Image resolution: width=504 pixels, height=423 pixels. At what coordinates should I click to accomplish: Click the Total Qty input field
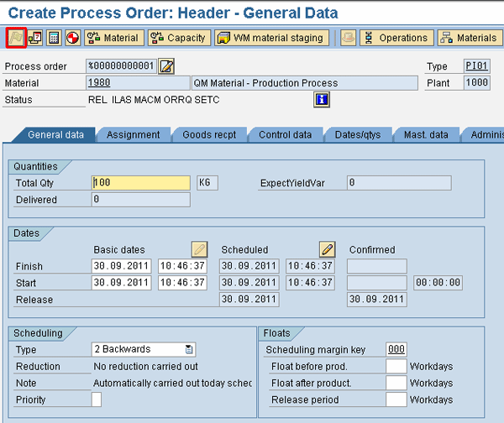pyautogui.click(x=140, y=183)
